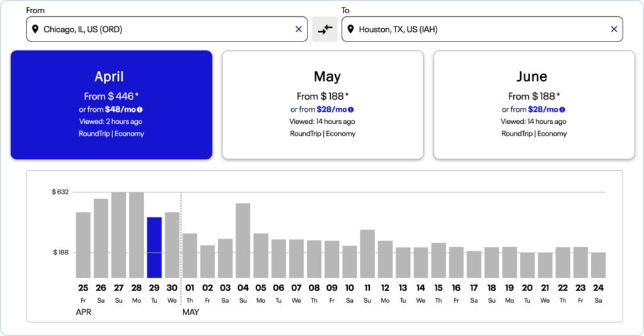Click location pin icon in From field
This screenshot has width=644, height=336.
pos(36,29)
